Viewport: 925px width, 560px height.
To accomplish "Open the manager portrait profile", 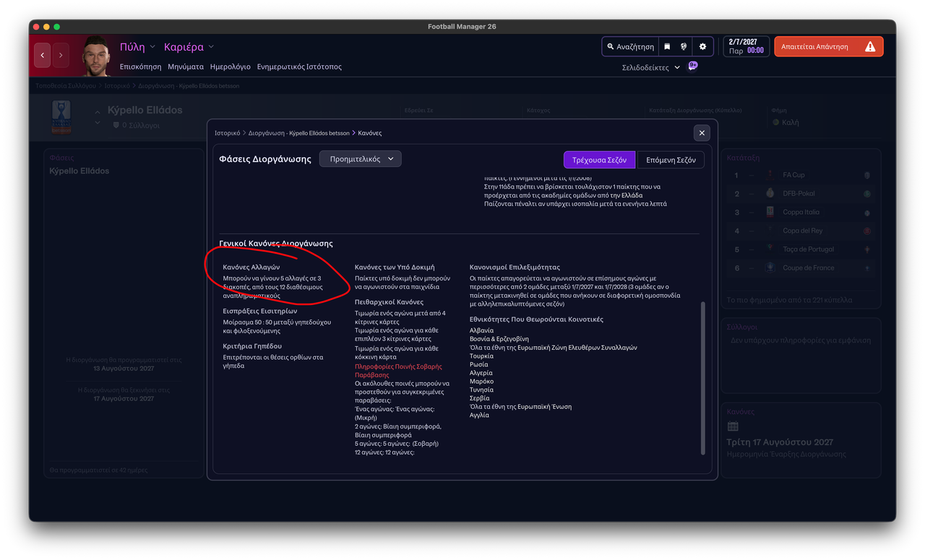I will (x=95, y=56).
